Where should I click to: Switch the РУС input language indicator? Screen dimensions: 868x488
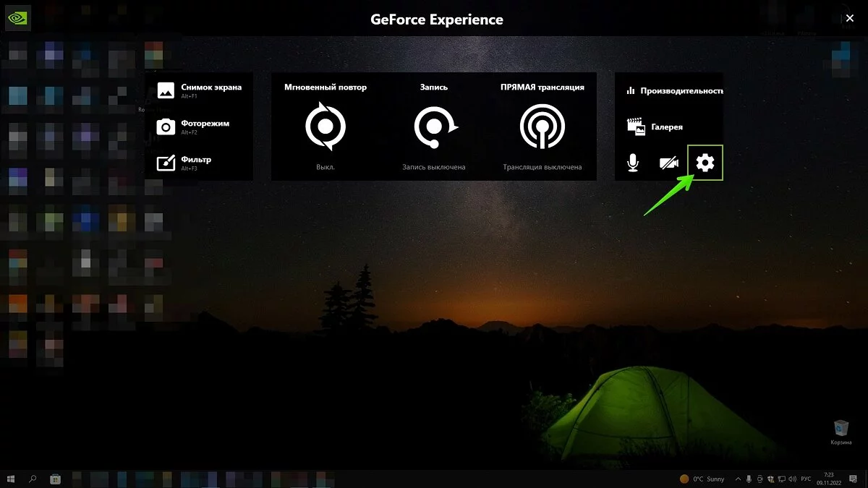806,479
